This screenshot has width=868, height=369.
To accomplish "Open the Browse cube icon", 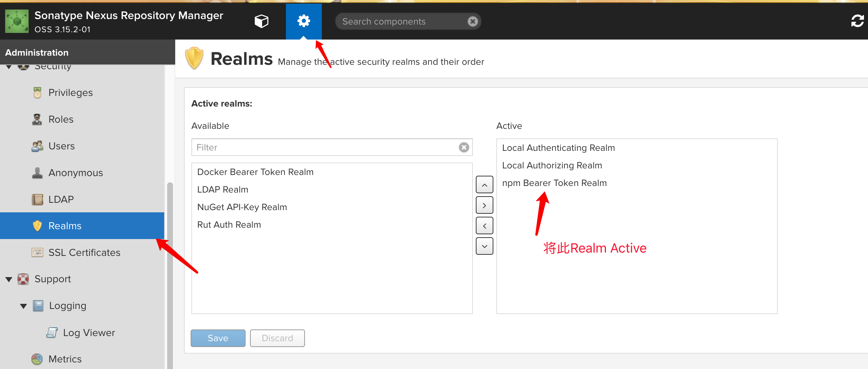I will point(261,21).
